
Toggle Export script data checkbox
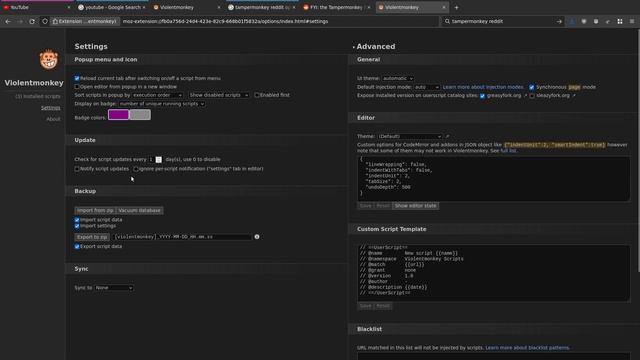[x=77, y=247]
